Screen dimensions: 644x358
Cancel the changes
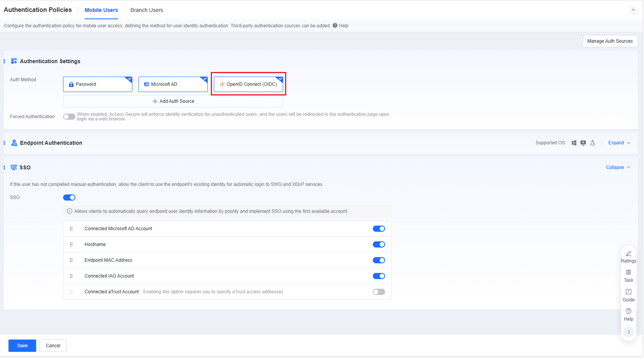[53, 346]
